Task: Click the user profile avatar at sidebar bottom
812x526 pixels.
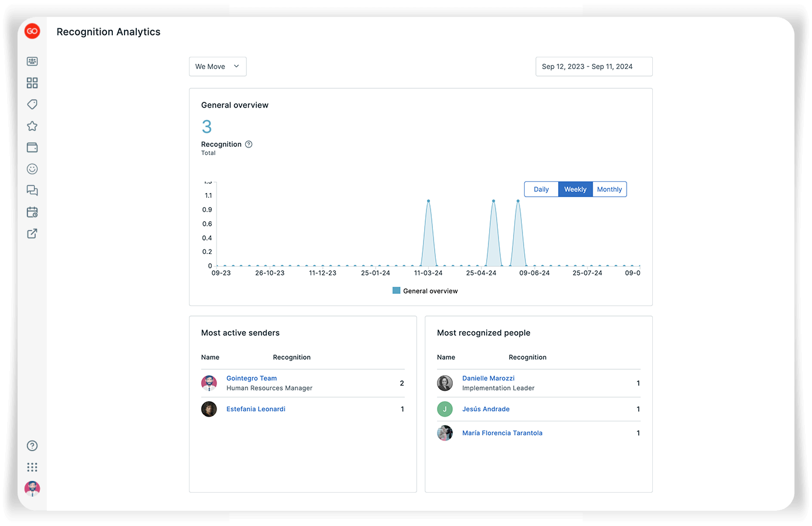Action: coord(32,489)
